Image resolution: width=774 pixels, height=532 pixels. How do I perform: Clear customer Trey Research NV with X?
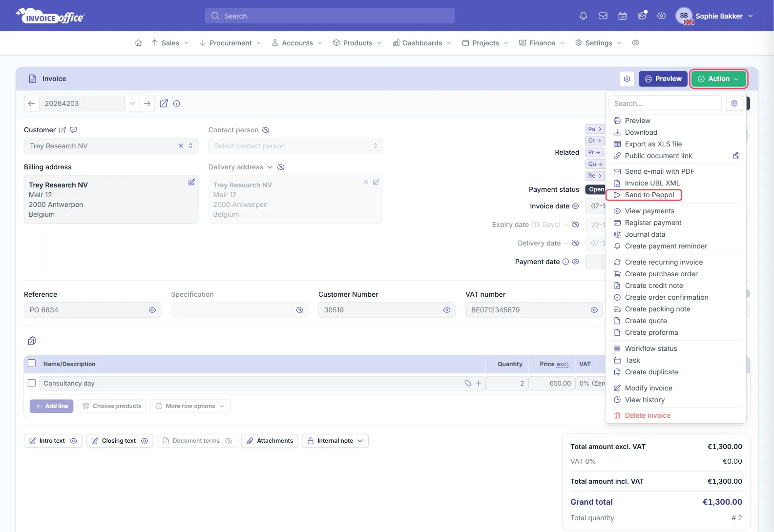(181, 146)
